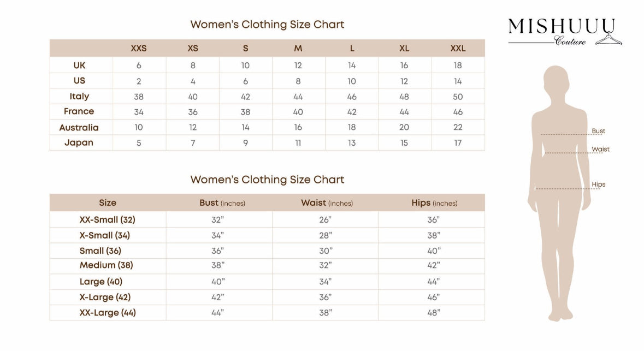Select the XXS column header

click(139, 49)
